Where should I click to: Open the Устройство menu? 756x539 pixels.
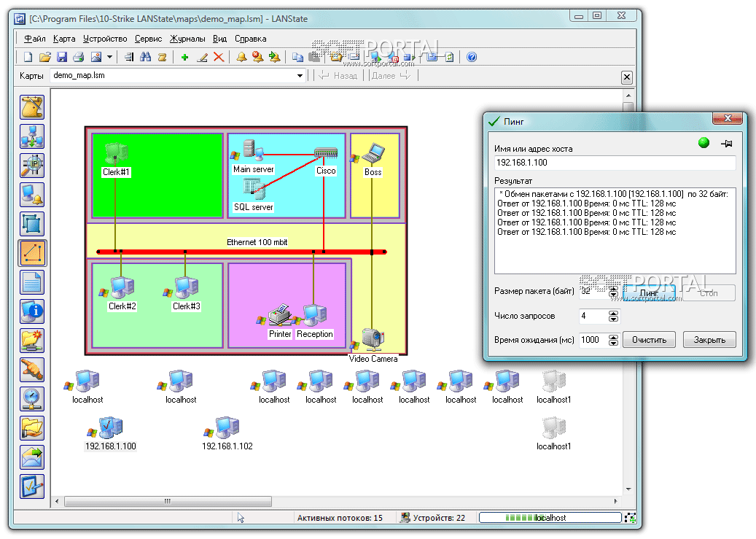coord(105,39)
